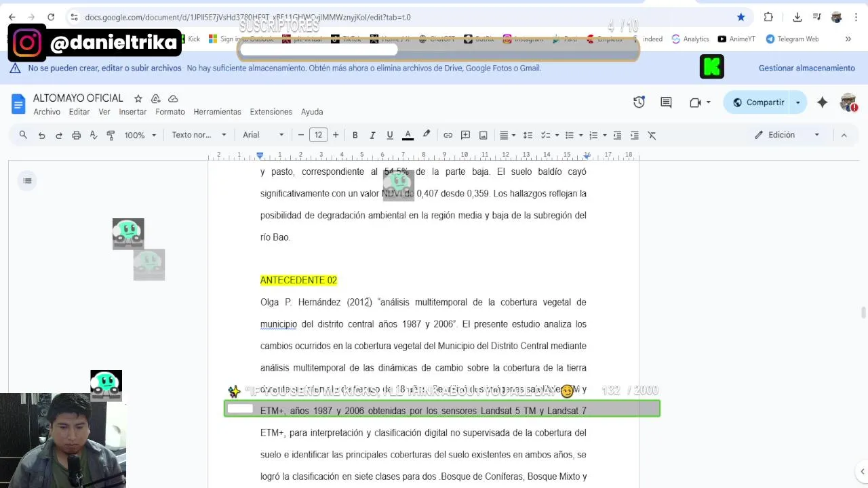Open the Extensiones menu

click(271, 112)
